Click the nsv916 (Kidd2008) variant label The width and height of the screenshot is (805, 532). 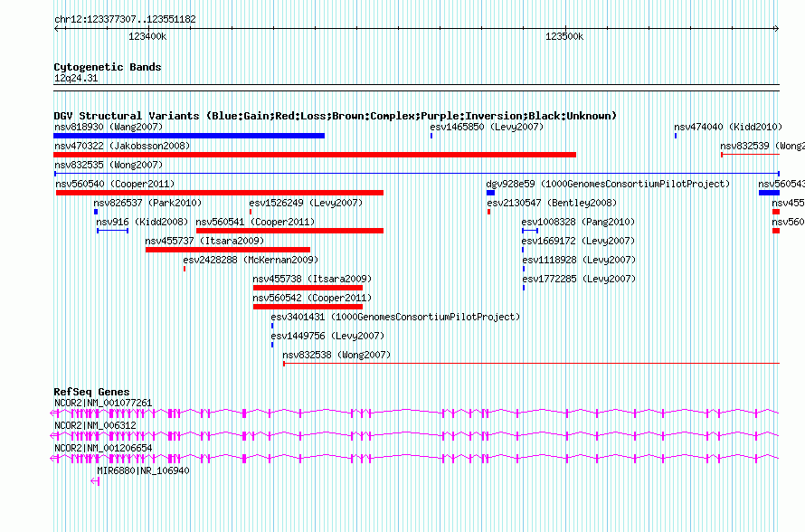point(142,222)
